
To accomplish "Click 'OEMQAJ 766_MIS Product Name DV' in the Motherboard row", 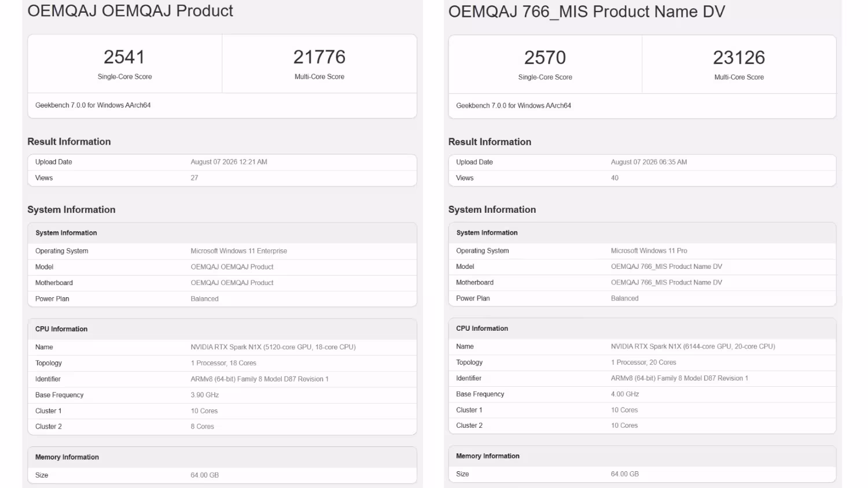I will [x=667, y=283].
